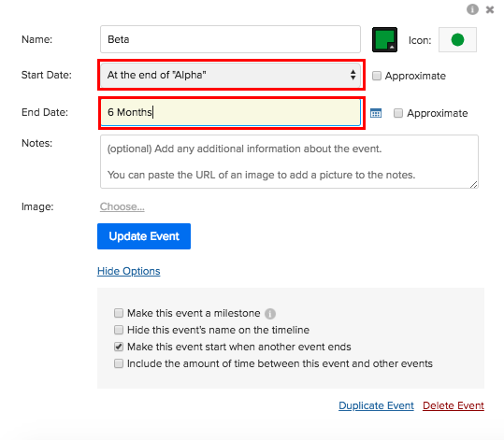Click the Notes textarea resize handle
This screenshot has height=440, width=504.
pyautogui.click(x=473, y=184)
